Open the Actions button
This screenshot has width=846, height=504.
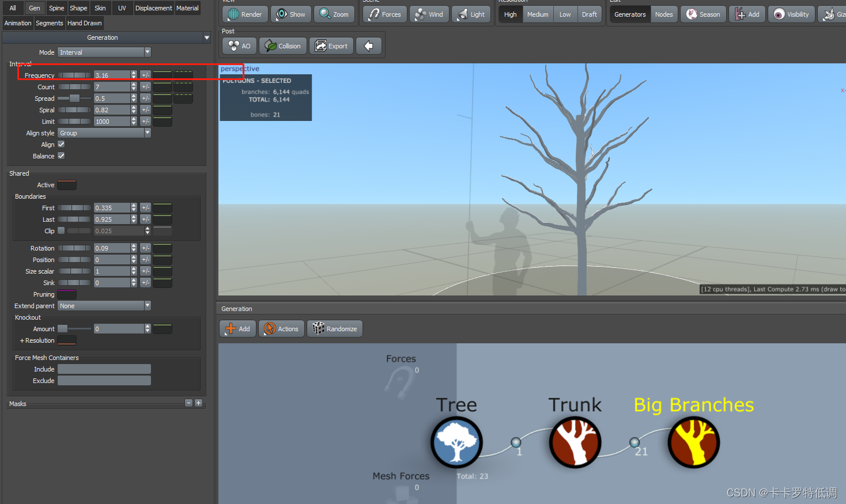click(281, 329)
